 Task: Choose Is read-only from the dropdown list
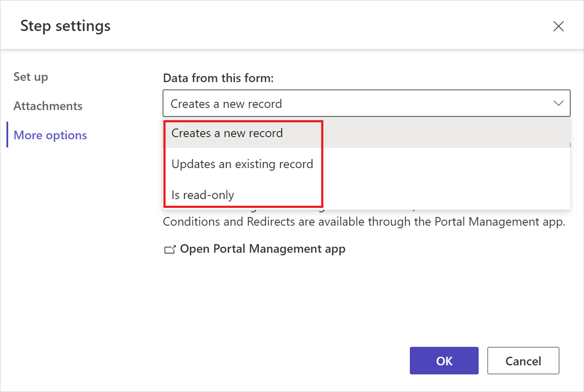[x=202, y=195]
